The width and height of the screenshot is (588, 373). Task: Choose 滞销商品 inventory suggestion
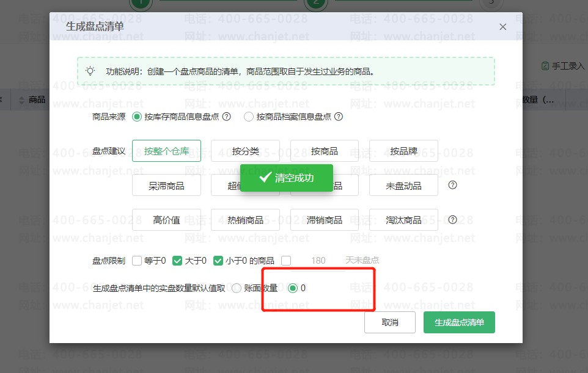[x=325, y=220]
